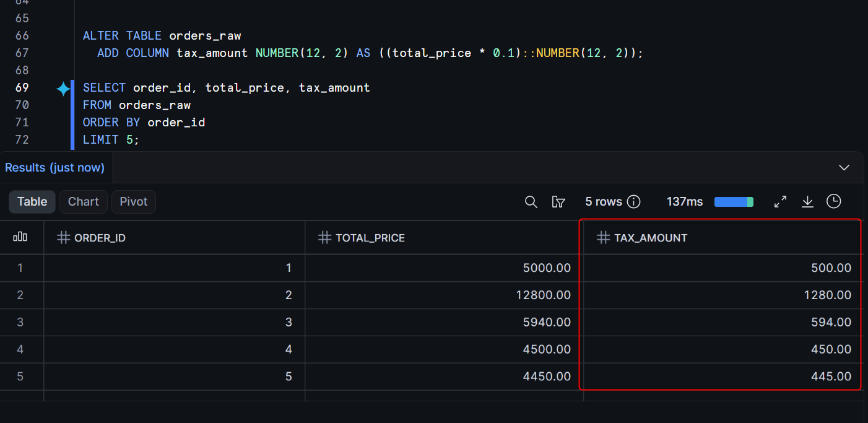Image resolution: width=868 pixels, height=423 pixels.
Task: Click line number 69 in the editor gutter
Action: tap(22, 88)
